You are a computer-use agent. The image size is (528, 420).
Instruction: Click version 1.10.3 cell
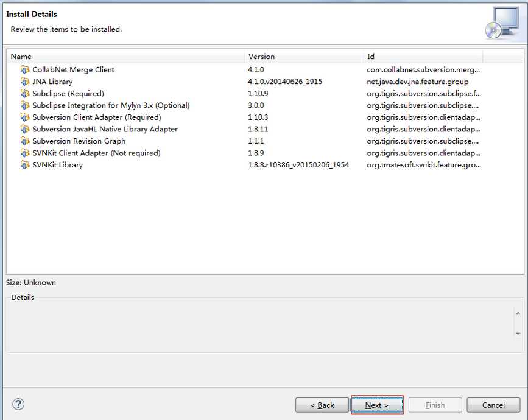[x=258, y=117]
